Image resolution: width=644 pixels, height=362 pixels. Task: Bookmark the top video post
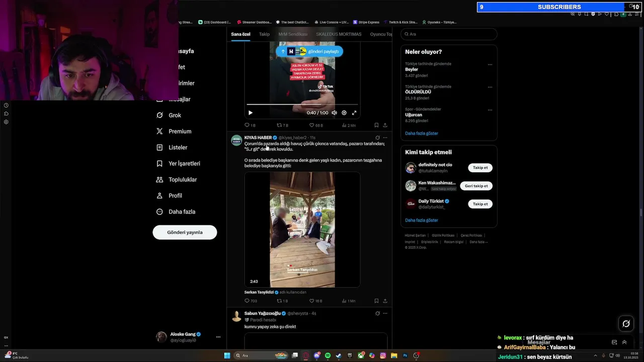click(x=376, y=125)
